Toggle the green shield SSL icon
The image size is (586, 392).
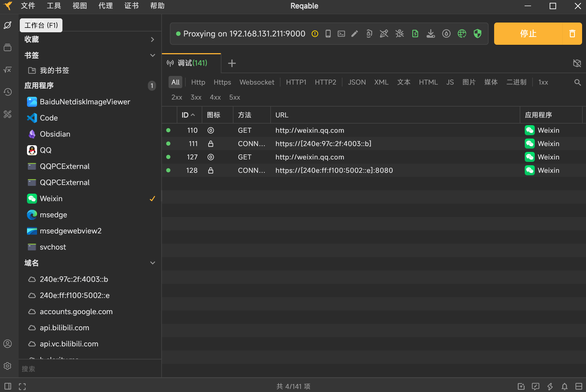(x=477, y=34)
